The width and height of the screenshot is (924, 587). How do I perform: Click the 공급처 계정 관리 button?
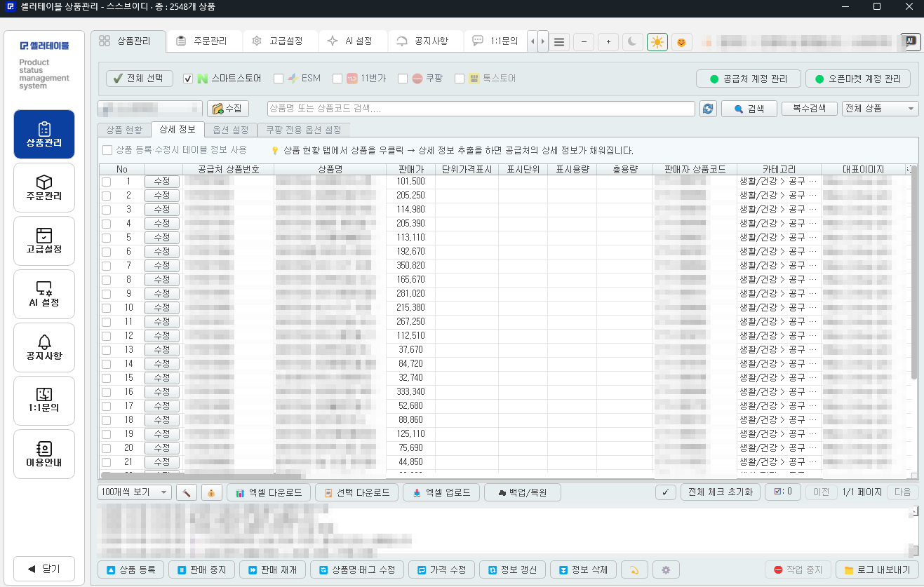pos(749,79)
